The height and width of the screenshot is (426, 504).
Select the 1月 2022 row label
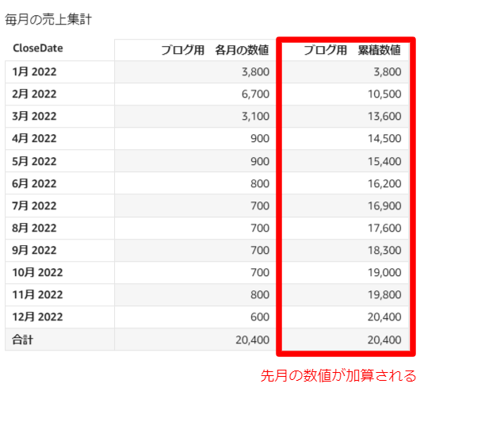coord(35,71)
